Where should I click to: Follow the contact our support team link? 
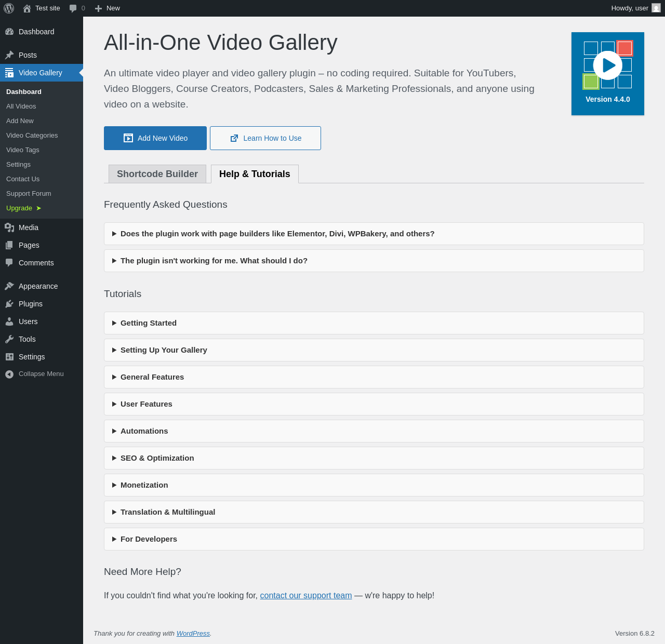306,596
